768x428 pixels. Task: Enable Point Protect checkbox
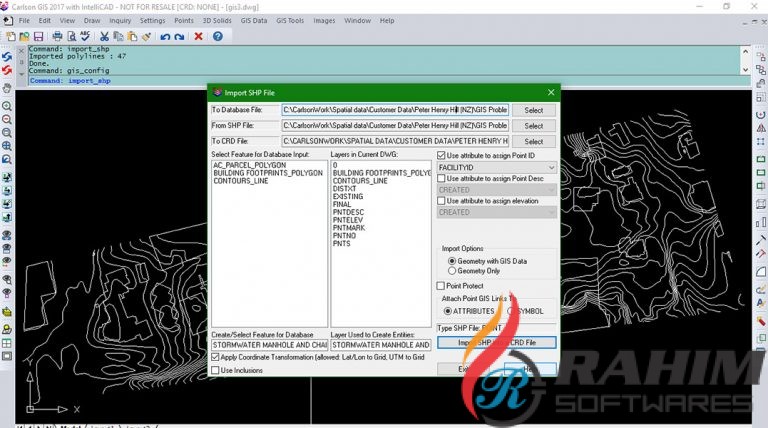[441, 285]
